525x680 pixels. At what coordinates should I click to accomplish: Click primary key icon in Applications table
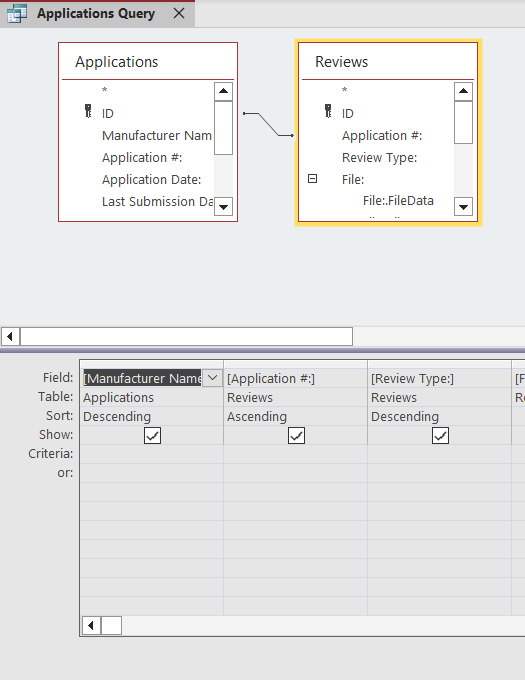click(88, 111)
